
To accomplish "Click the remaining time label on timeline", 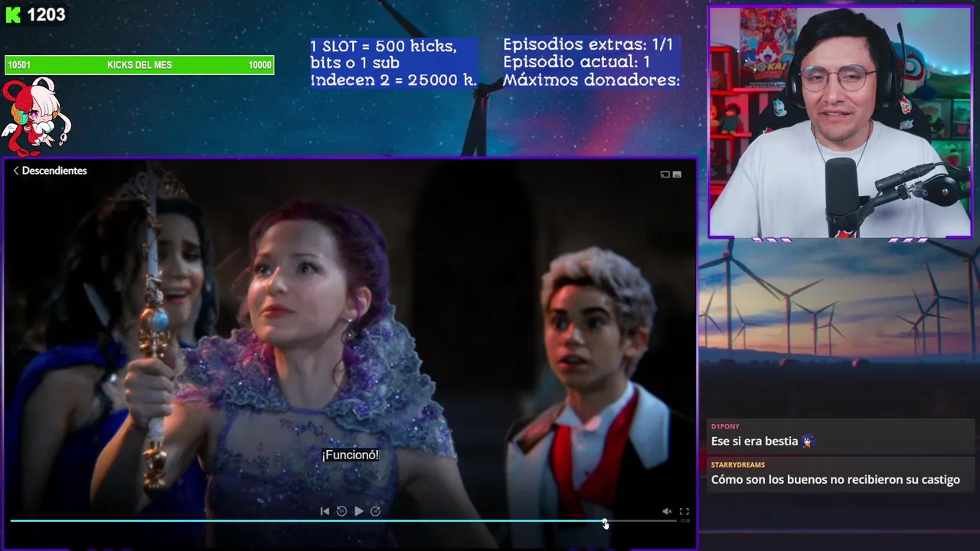I will tap(685, 521).
